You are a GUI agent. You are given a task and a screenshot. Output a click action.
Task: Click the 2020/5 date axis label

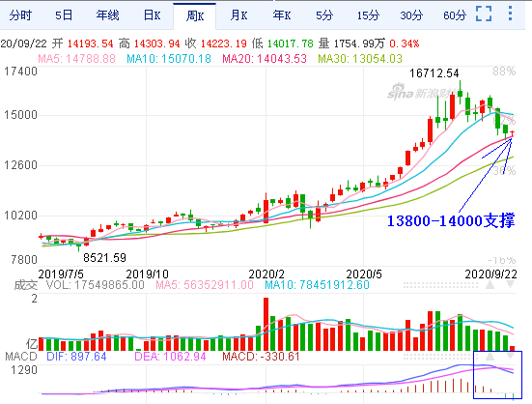364,274
